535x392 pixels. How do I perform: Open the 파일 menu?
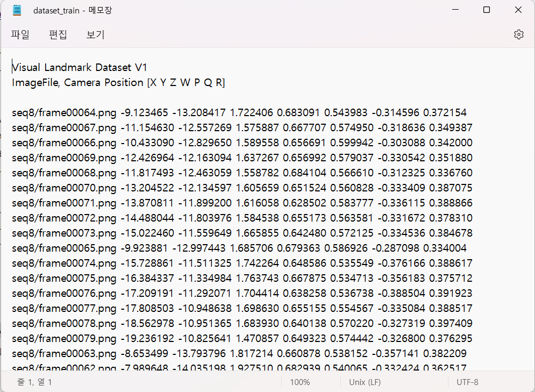tap(20, 34)
